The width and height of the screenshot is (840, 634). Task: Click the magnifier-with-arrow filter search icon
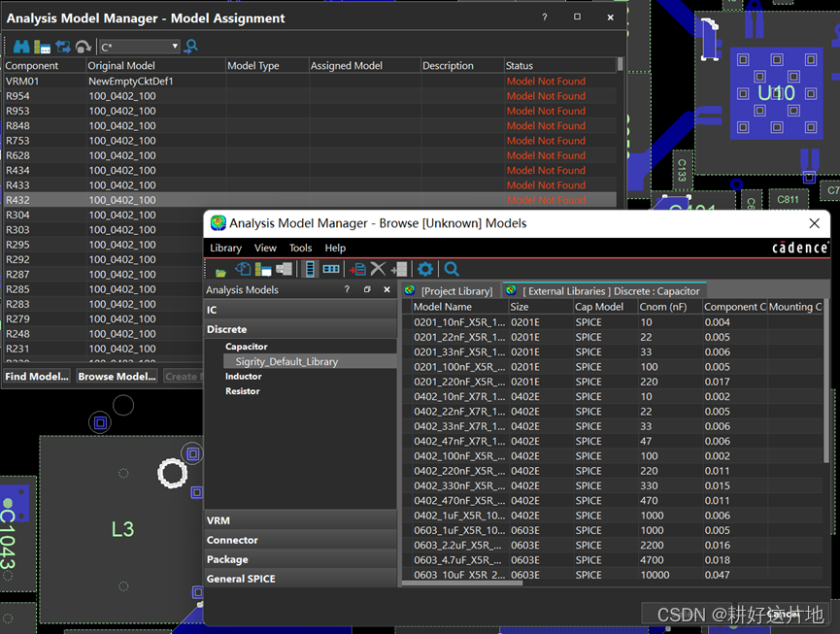[x=190, y=47]
